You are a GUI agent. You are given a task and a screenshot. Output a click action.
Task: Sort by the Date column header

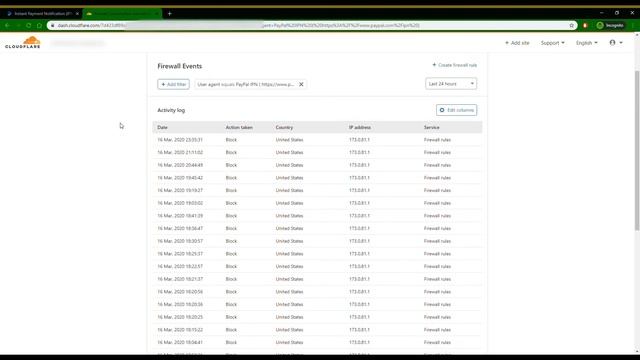[162, 127]
